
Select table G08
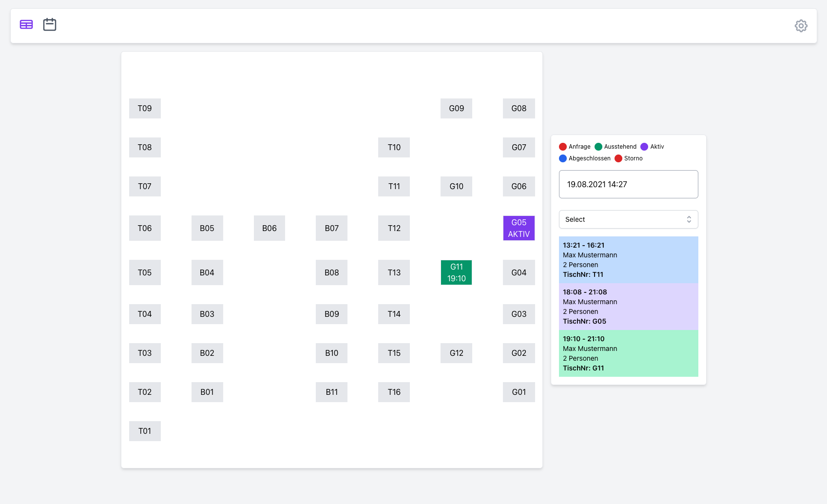pos(519,108)
